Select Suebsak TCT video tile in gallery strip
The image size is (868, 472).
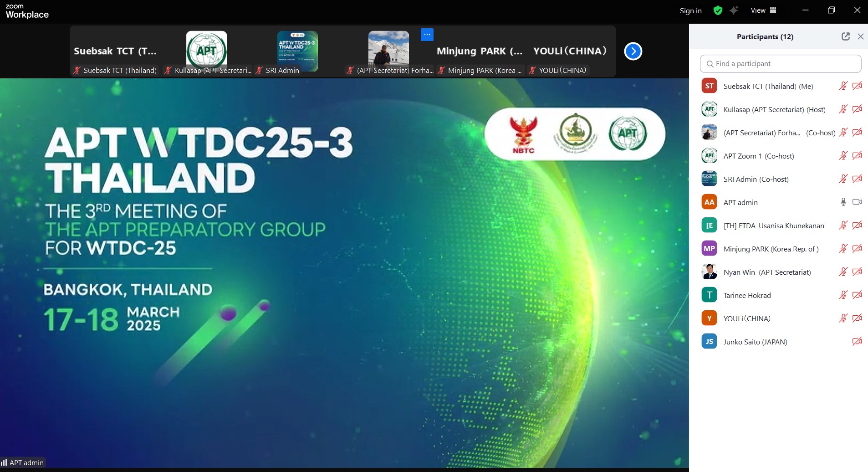[115, 51]
